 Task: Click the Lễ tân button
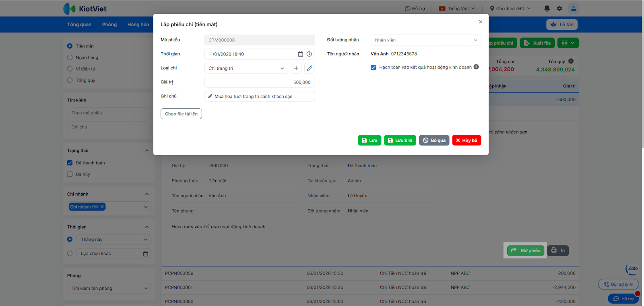click(x=562, y=25)
